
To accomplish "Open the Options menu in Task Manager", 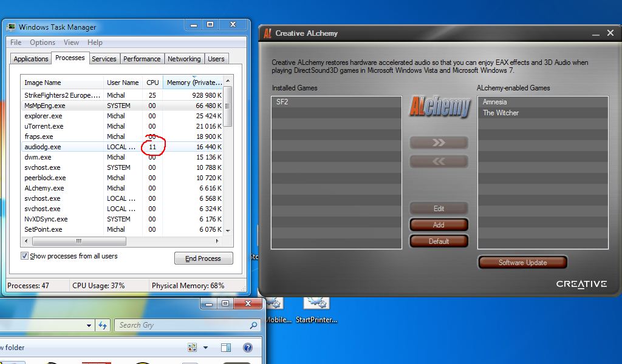I will (43, 42).
